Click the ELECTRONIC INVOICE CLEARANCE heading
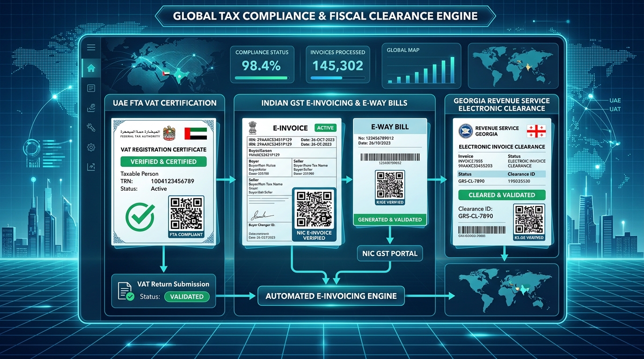The image size is (644, 359). pos(502,146)
